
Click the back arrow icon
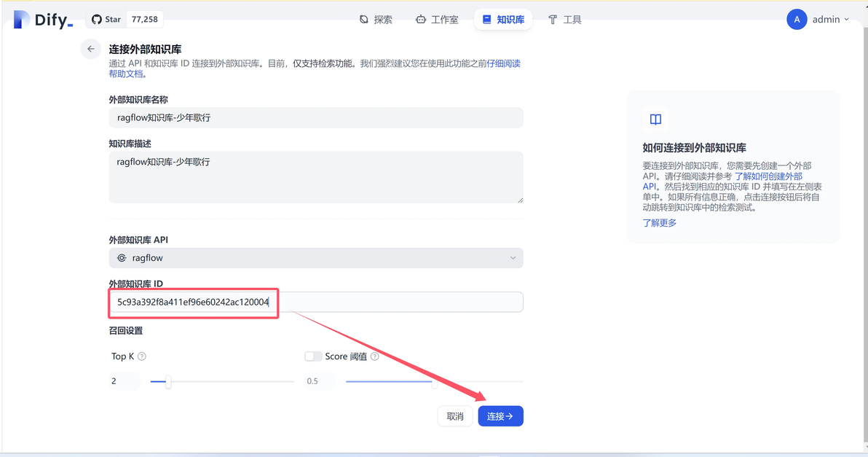pos(90,49)
